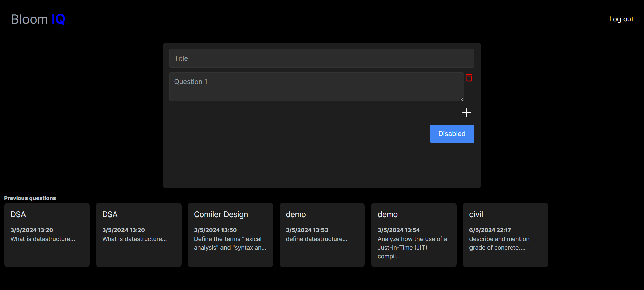Select text "define datastructure..."

(x=316, y=239)
